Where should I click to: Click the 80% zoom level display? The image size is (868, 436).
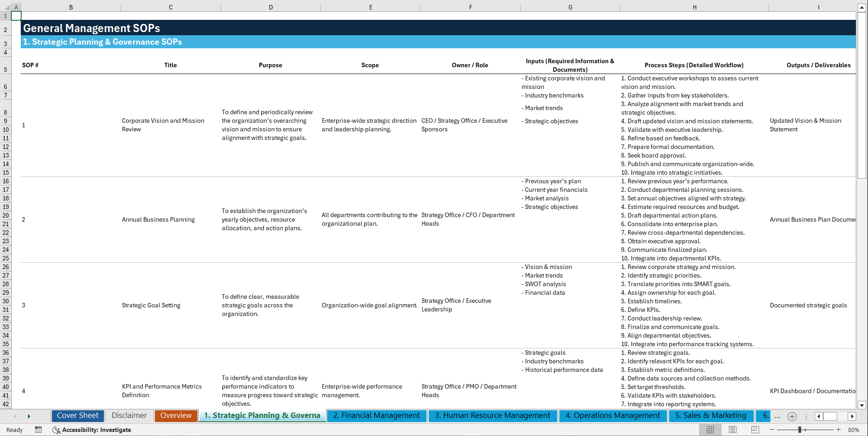[853, 430]
